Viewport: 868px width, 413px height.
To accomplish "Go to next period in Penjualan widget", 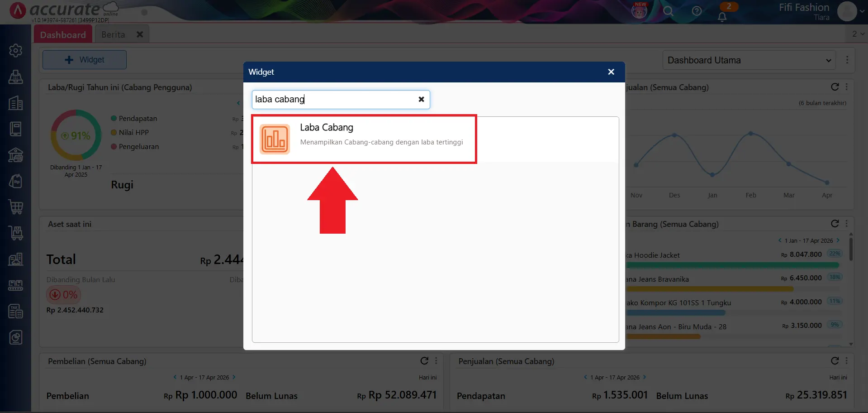I will pyautogui.click(x=645, y=377).
